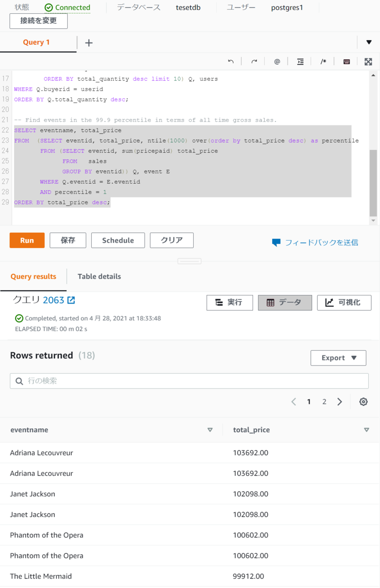Viewport: 380px width, 588px height.
Task: Click the 可視化 view button
Action: click(x=344, y=302)
